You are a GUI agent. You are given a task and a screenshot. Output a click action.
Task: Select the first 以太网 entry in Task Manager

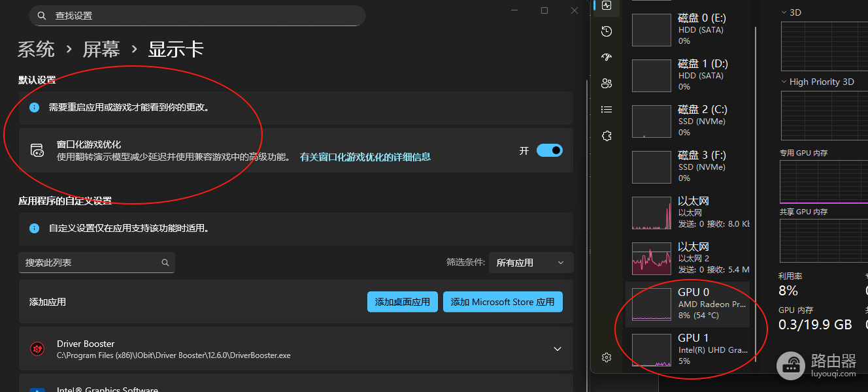click(x=688, y=212)
